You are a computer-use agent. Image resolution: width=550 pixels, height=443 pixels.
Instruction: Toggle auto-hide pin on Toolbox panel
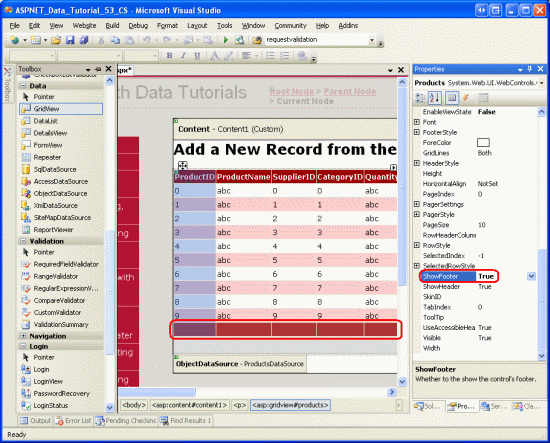point(98,69)
